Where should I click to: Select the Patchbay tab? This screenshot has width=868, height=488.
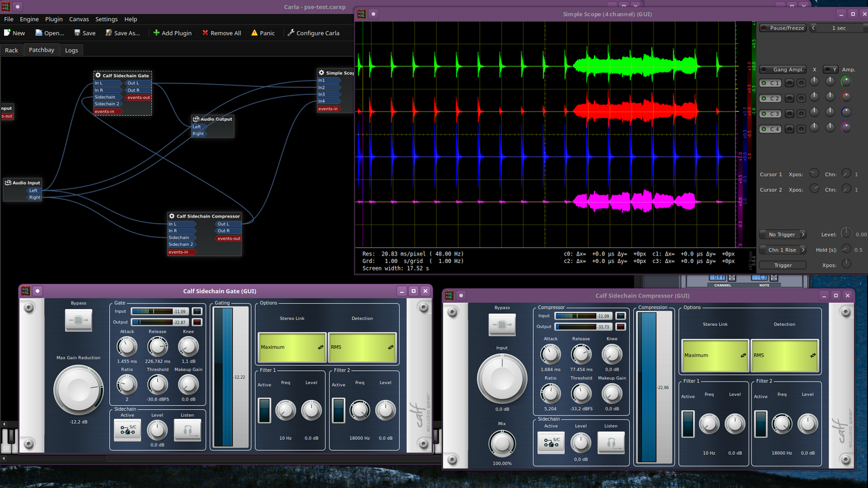(41, 50)
